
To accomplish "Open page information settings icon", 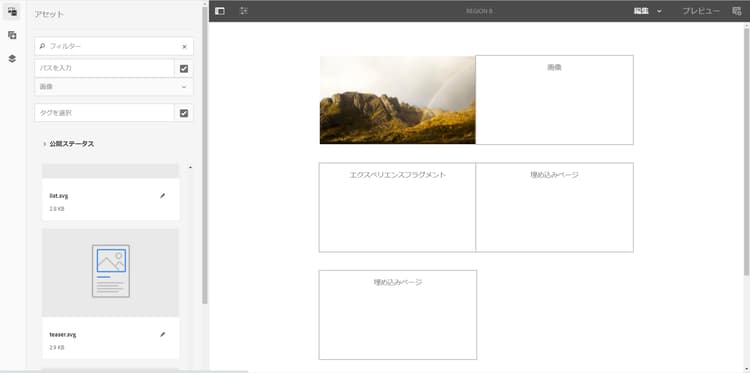I will [x=244, y=11].
